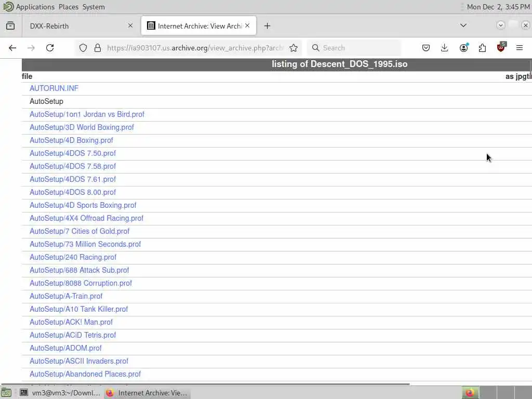Open the AUTORUN.INF file link
The image size is (532, 399).
[x=54, y=88]
